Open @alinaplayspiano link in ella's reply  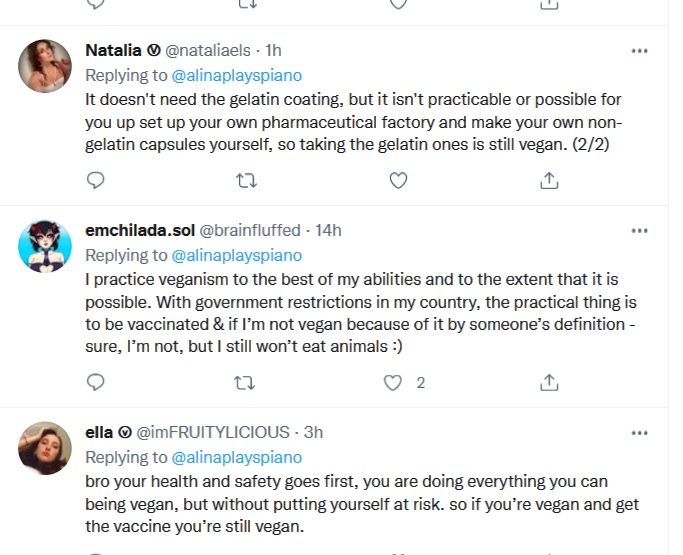tap(237, 457)
